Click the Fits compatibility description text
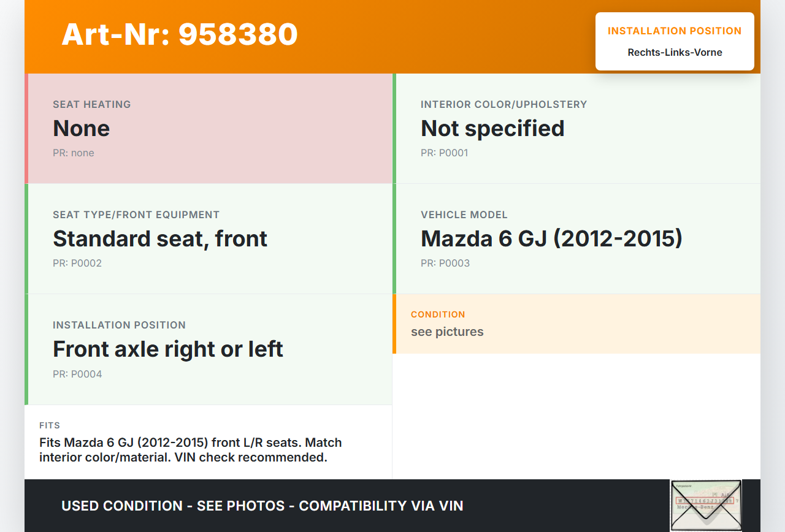Image resolution: width=785 pixels, height=532 pixels. 191,450
